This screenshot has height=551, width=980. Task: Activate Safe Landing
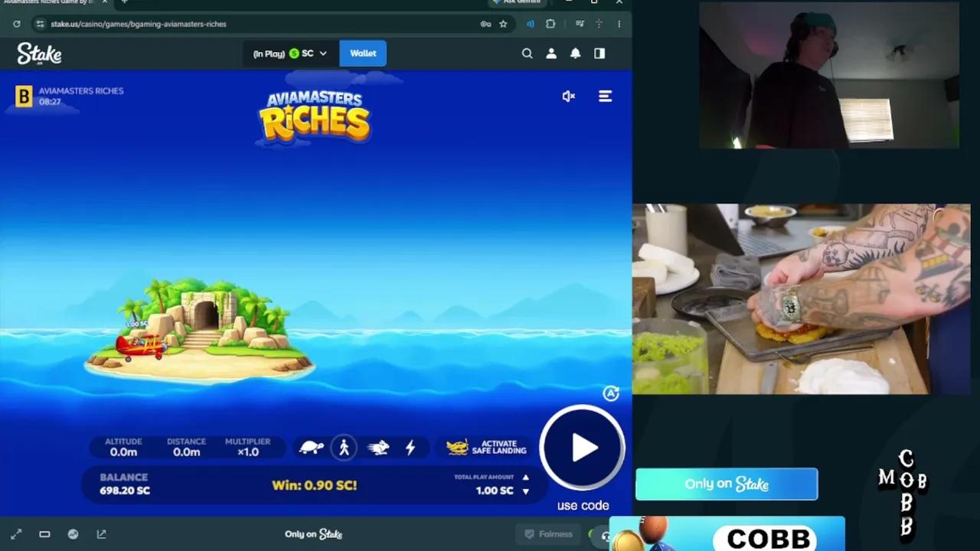pos(487,448)
